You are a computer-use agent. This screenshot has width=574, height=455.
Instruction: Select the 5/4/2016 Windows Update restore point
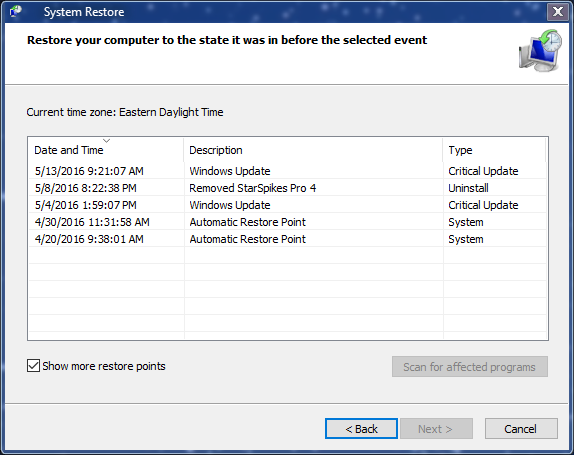tap(287, 205)
